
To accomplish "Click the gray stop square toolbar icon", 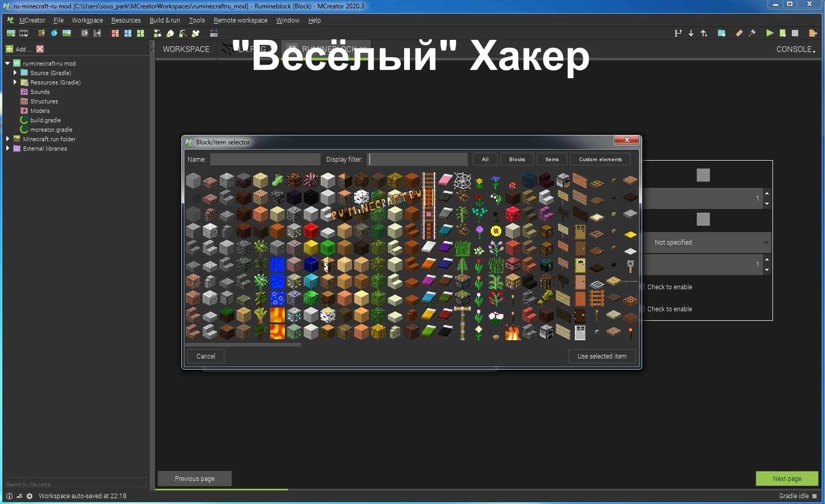I will click(795, 33).
